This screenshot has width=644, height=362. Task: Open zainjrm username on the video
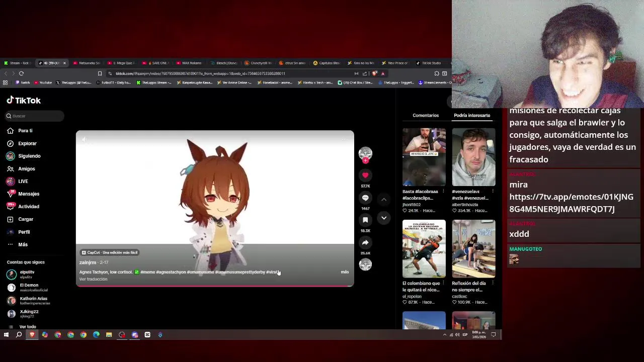tap(88, 262)
